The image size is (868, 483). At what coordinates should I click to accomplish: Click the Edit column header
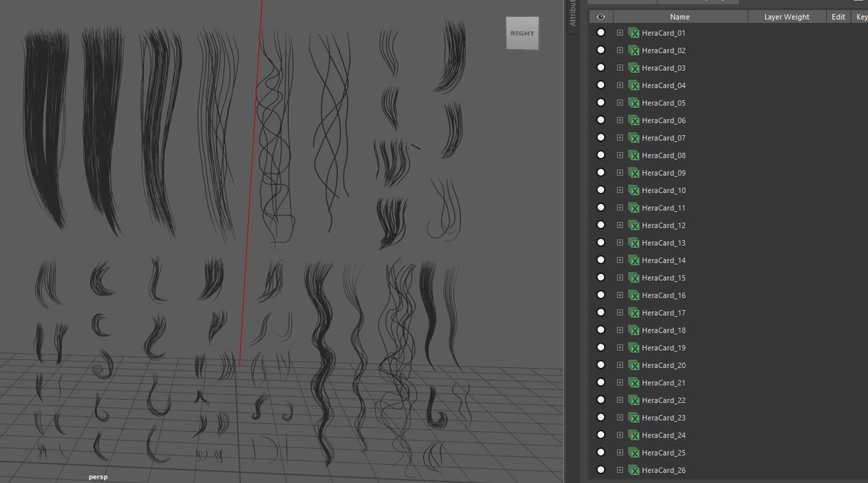coord(838,17)
